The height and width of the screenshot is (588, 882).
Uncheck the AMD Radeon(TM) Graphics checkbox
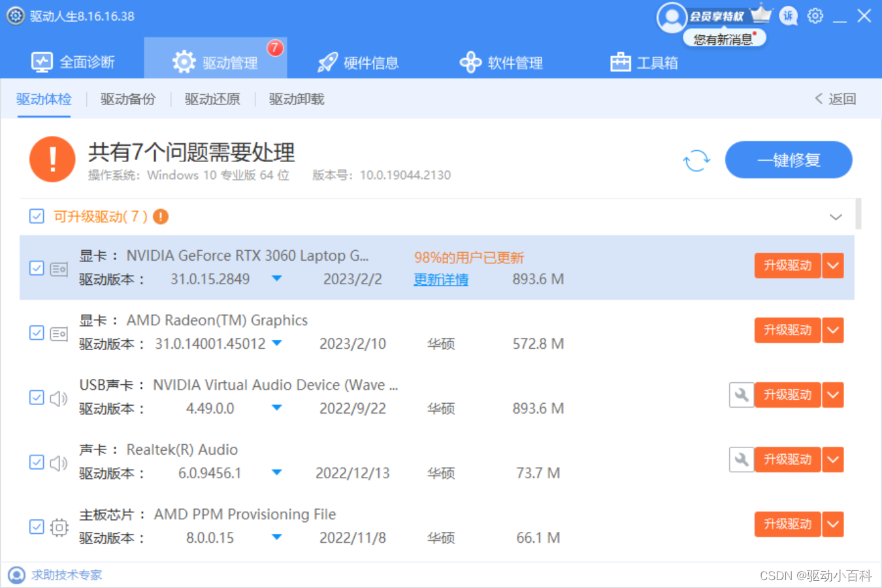tap(37, 333)
